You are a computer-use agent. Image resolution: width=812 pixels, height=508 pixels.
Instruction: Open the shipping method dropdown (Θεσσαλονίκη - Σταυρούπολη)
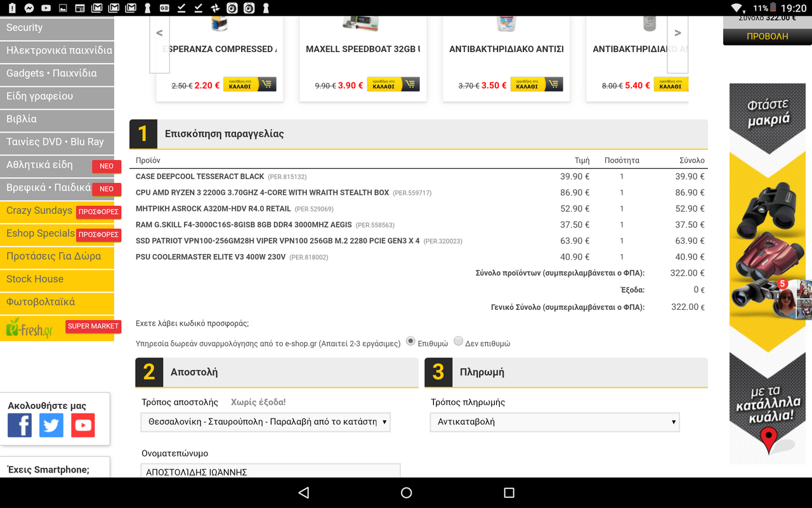265,422
